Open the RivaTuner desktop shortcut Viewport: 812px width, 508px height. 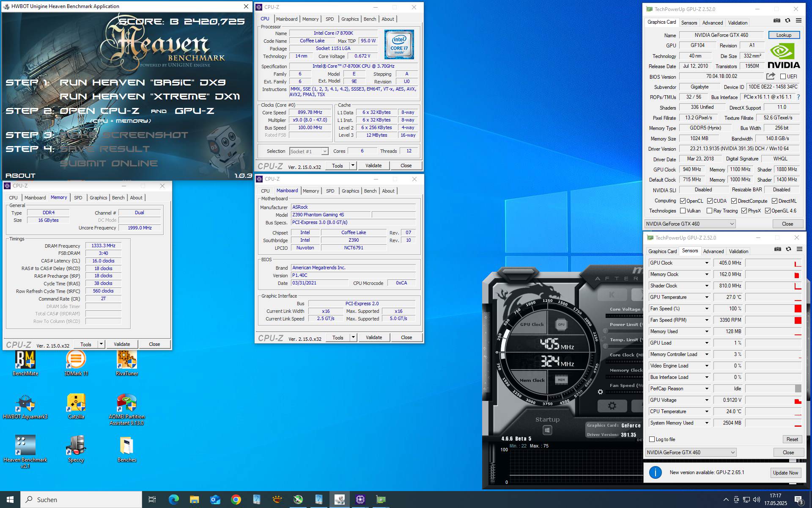coord(127,363)
